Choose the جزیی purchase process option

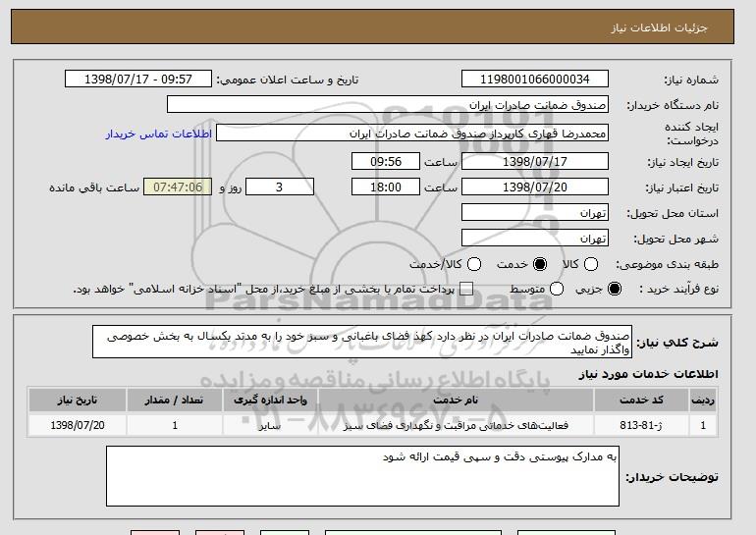coord(615,289)
